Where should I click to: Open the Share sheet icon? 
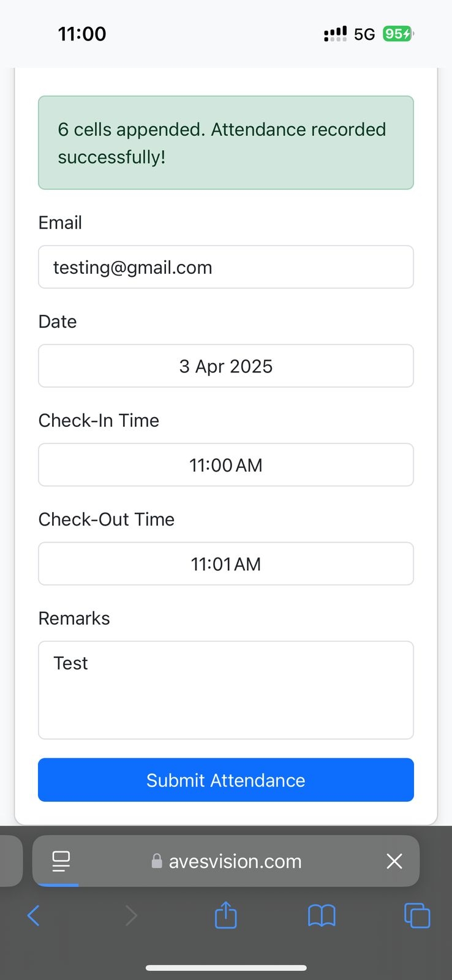[225, 915]
